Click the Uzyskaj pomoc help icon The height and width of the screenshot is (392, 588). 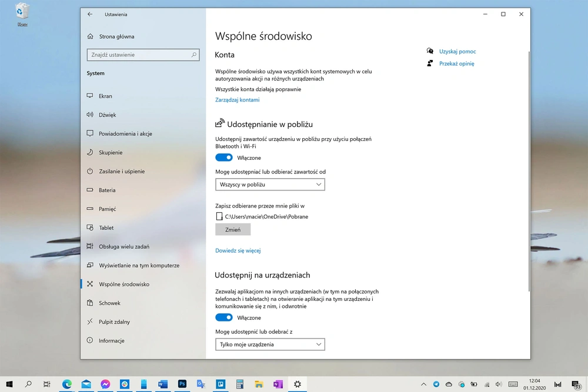coord(430,51)
